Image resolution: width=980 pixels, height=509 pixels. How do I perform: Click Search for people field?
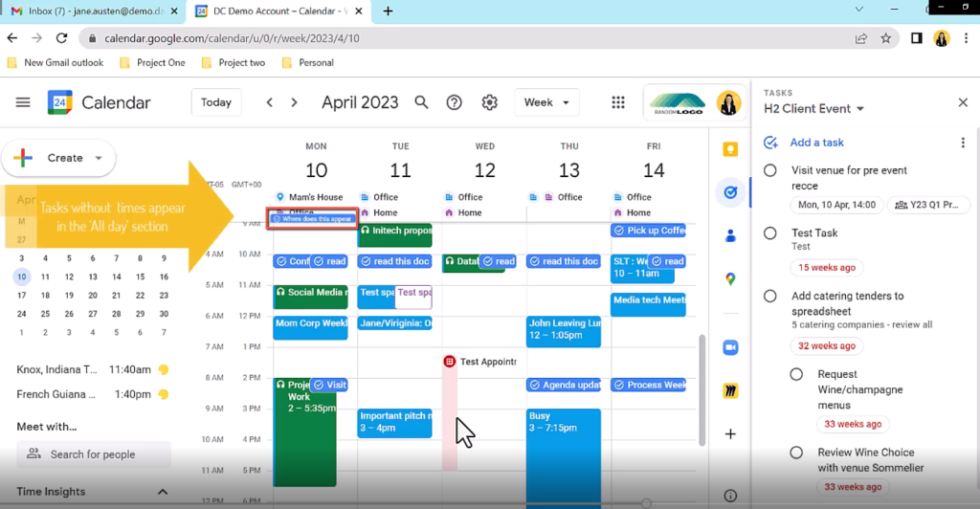click(x=94, y=454)
